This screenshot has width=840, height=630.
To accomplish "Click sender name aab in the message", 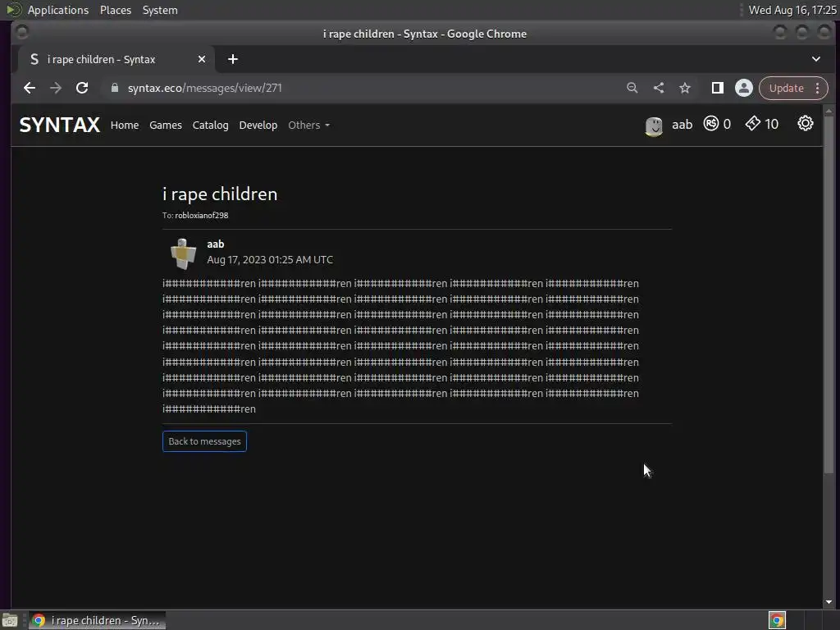I will click(216, 244).
